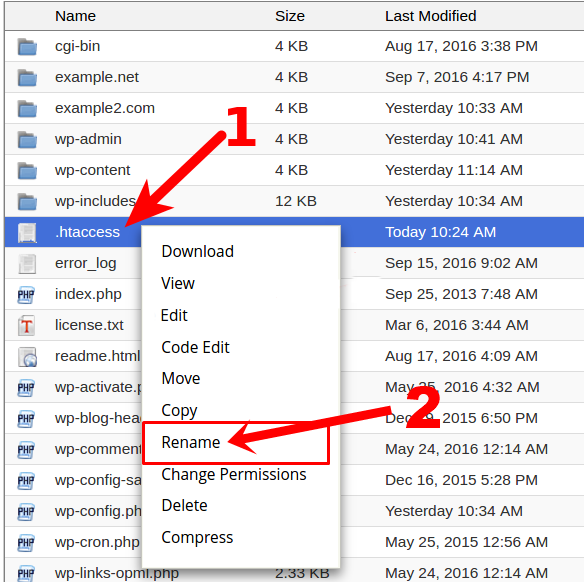Select the readme.html web page icon
Viewport: 584px width, 582px height.
point(28,357)
